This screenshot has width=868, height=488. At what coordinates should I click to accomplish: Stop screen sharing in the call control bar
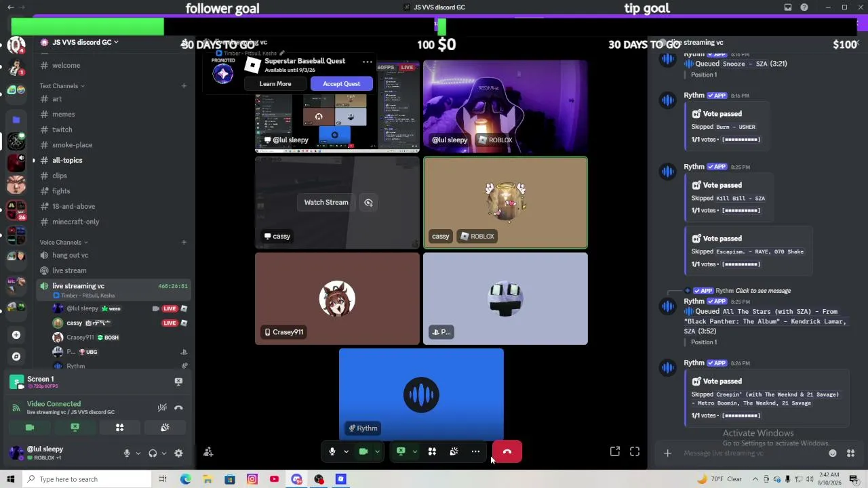click(401, 451)
